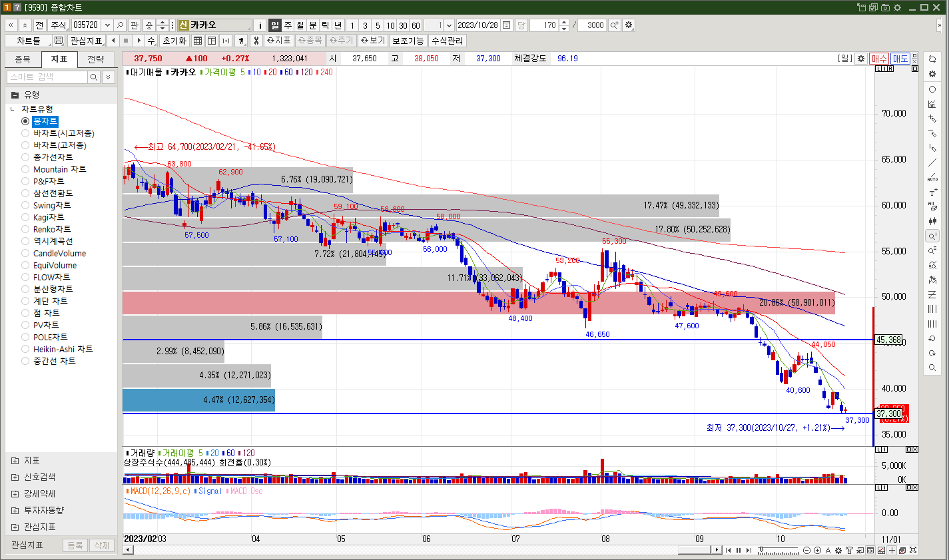This screenshot has height=560, width=949.
Task: Click the 초기화 reset button
Action: coord(174,41)
